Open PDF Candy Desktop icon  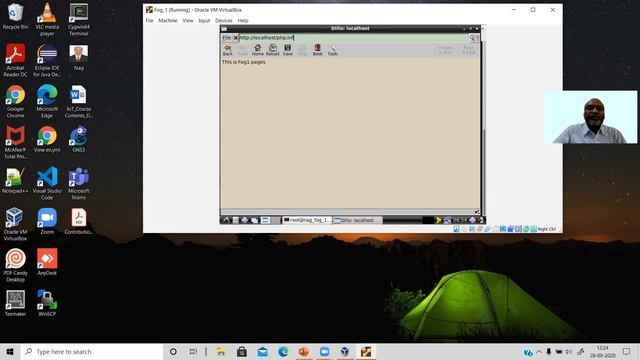[15, 265]
